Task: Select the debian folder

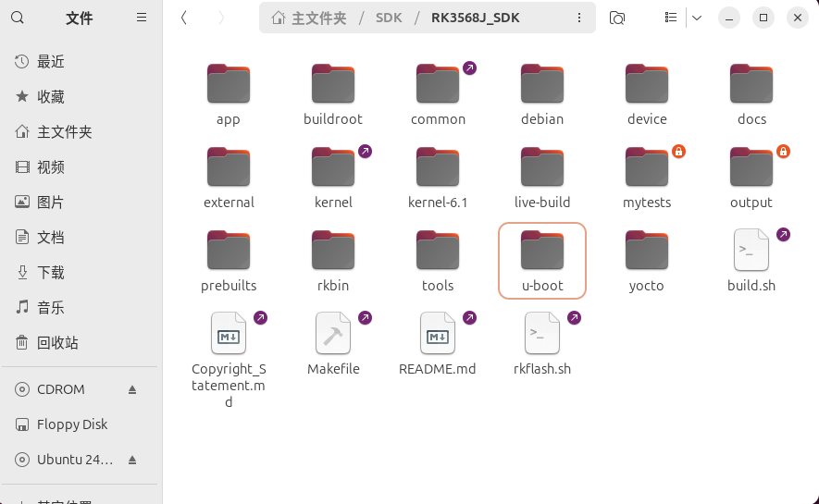Action: [542, 94]
